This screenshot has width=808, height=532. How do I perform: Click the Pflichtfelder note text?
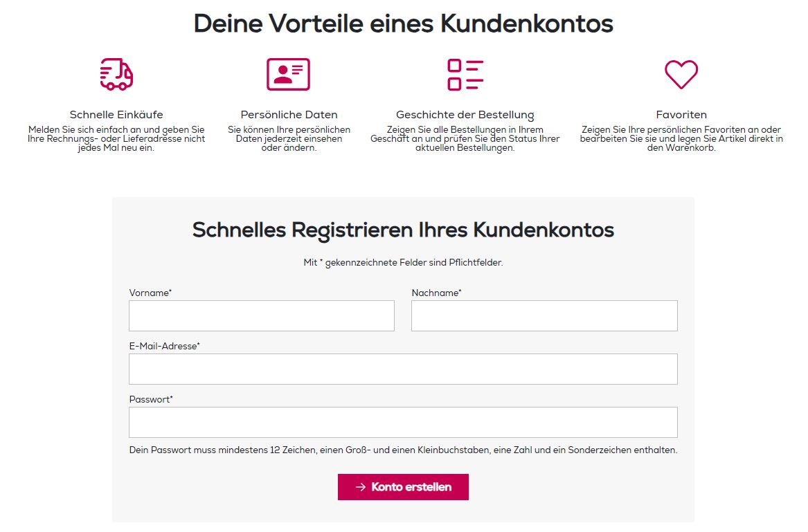(x=403, y=262)
